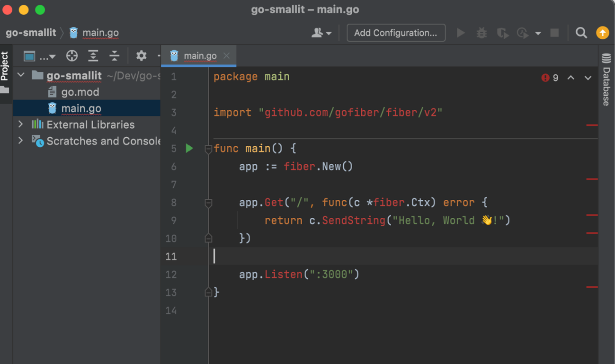The image size is (615, 364).
Task: Select go.mod file in project tree
Action: [x=80, y=92]
